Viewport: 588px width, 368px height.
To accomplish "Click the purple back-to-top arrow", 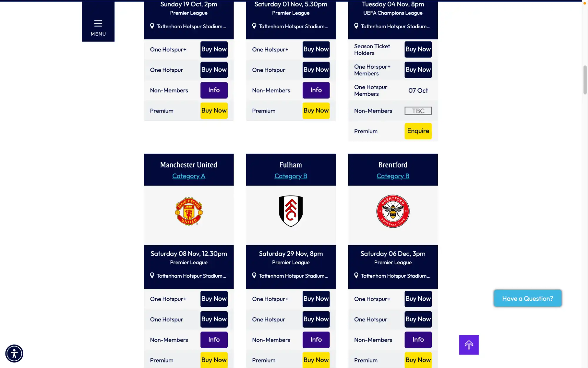I will pos(469,345).
